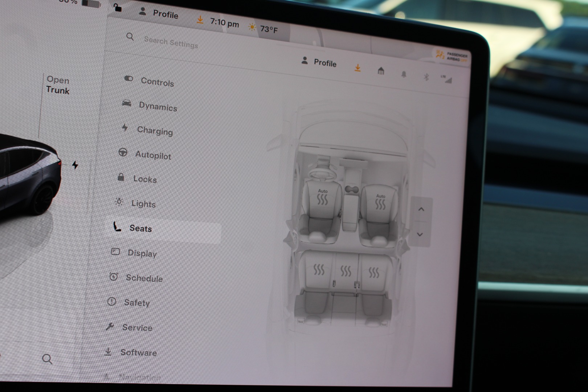588x392 pixels.
Task: Toggle the rear right seat heater
Action: pos(373,273)
